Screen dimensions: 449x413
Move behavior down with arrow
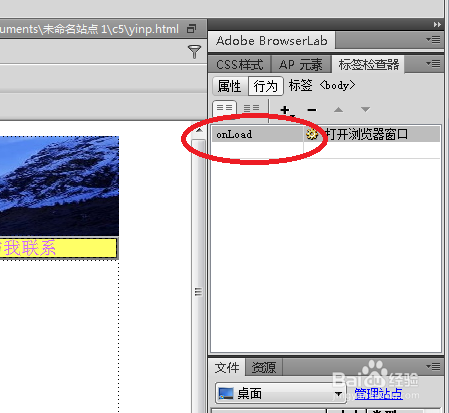[x=365, y=110]
